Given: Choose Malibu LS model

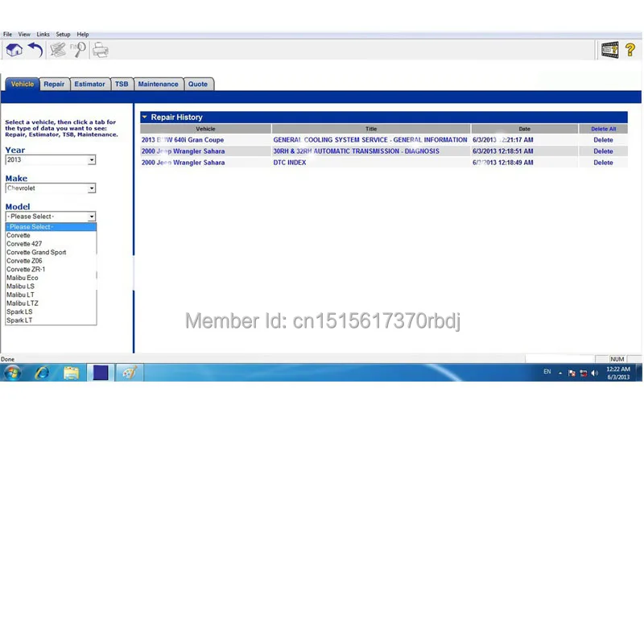Looking at the screenshot, I should point(51,287).
